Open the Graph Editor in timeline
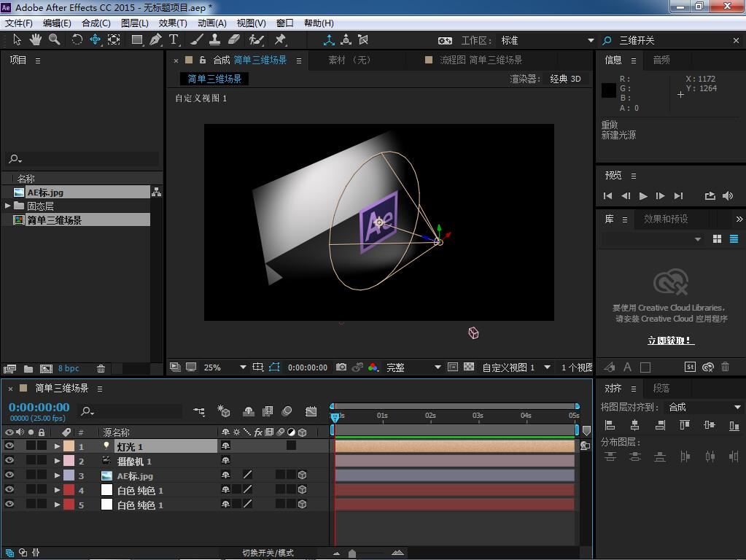 311,411
